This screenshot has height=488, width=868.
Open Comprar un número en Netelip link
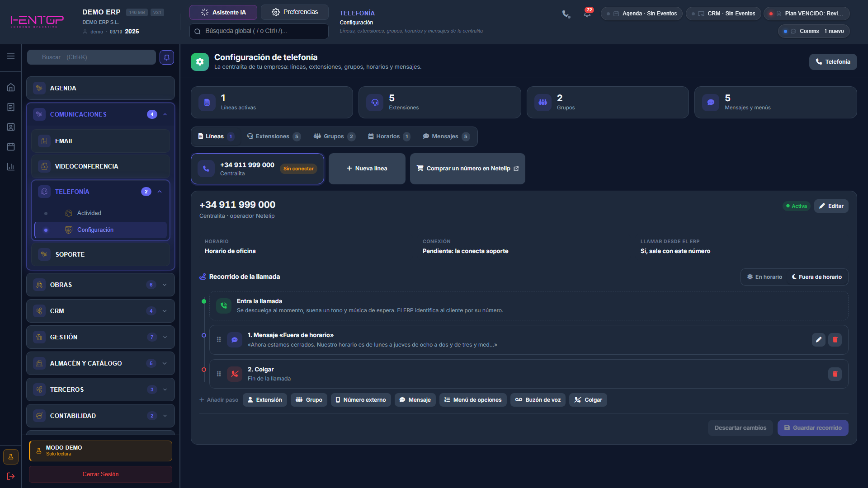467,169
